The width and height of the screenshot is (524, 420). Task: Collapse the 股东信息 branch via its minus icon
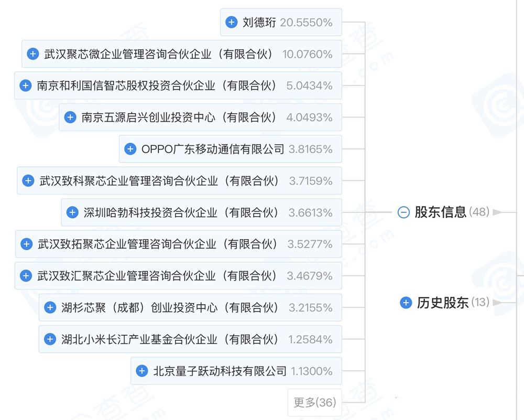403,212
